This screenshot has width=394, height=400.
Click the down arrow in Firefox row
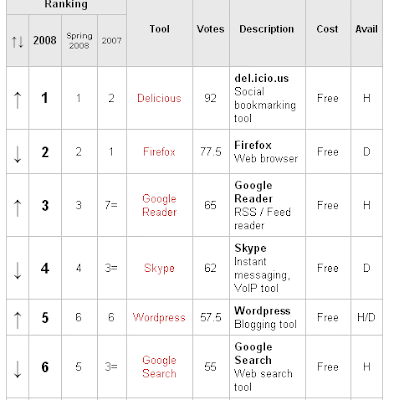(x=17, y=154)
